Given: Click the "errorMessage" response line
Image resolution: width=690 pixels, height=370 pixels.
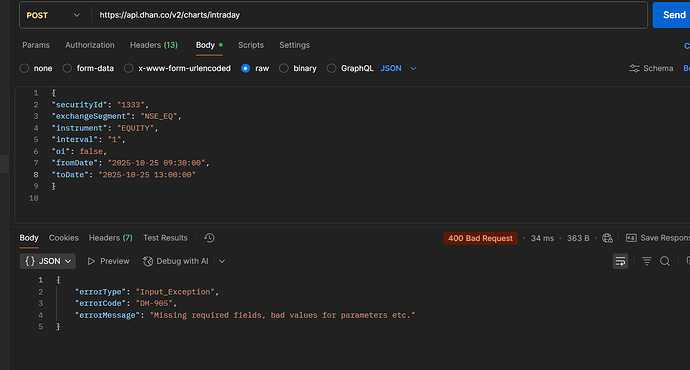Looking at the screenshot, I should (245, 315).
